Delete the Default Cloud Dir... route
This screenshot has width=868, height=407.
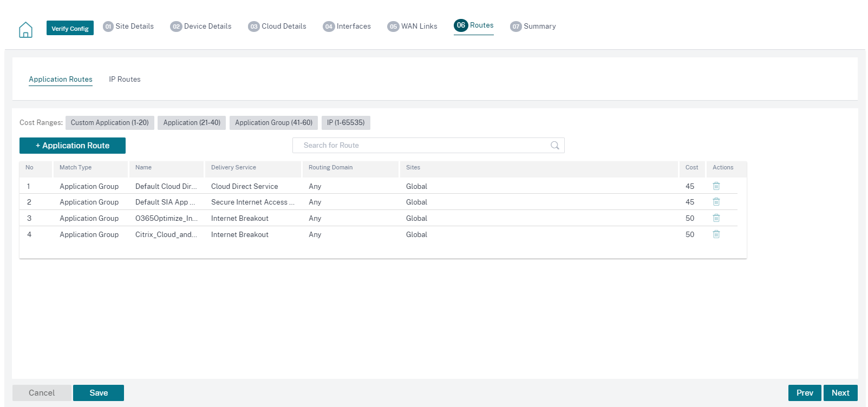point(716,186)
